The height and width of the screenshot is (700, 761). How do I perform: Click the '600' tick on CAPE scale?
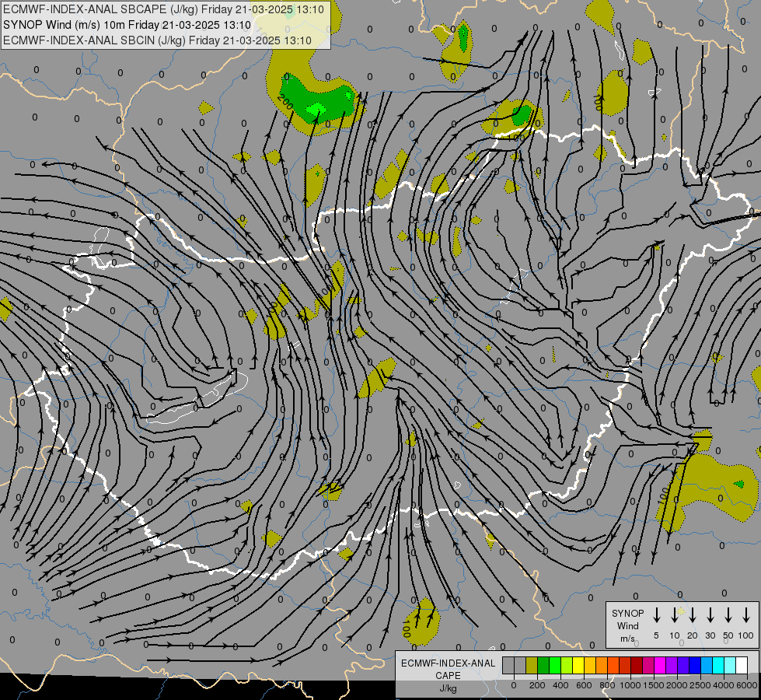(x=584, y=685)
